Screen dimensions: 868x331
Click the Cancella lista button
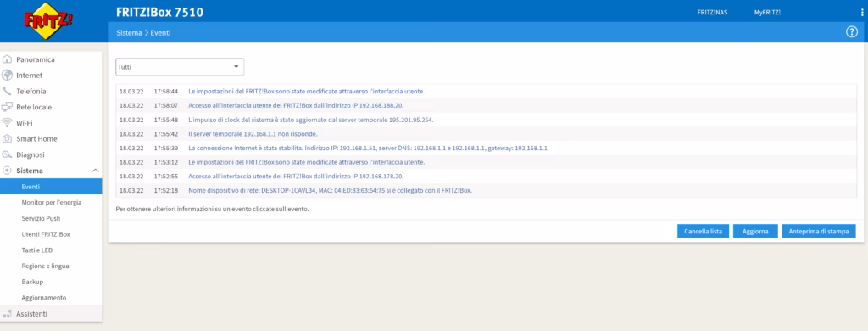pyautogui.click(x=703, y=231)
